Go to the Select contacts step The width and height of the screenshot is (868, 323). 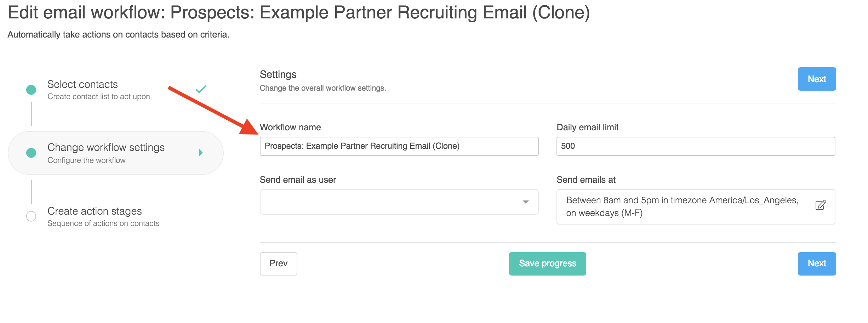(x=82, y=84)
